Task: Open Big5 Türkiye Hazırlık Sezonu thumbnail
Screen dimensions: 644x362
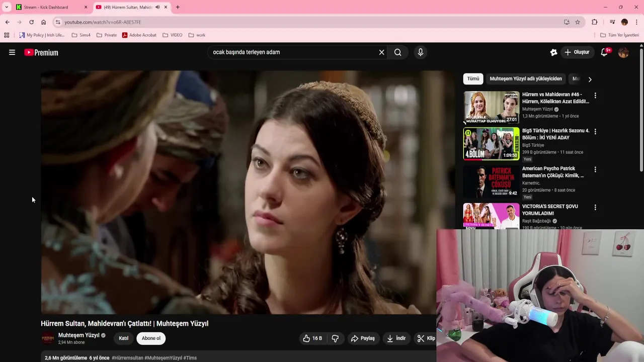Action: (x=491, y=144)
